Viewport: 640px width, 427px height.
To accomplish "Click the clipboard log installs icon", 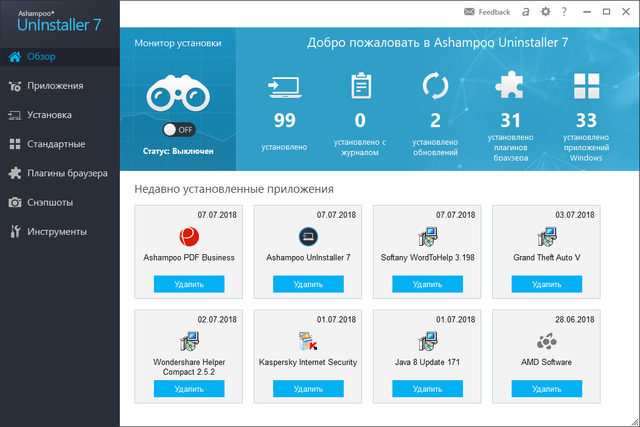I will (361, 85).
